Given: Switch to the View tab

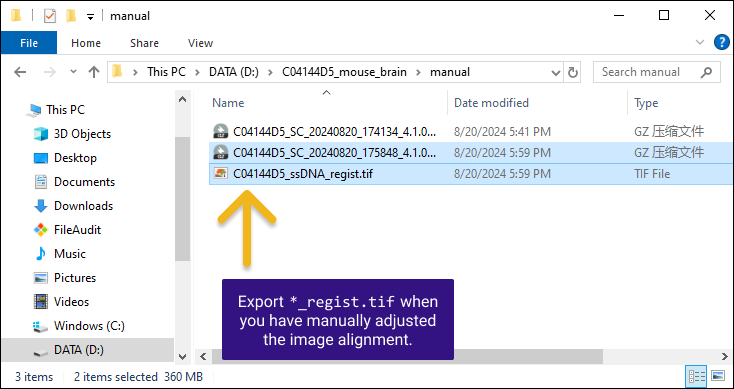Looking at the screenshot, I should pyautogui.click(x=200, y=43).
